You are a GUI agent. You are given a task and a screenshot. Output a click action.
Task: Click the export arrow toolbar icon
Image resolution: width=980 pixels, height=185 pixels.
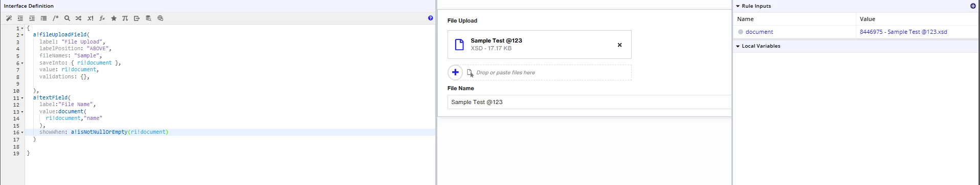pyautogui.click(x=137, y=18)
